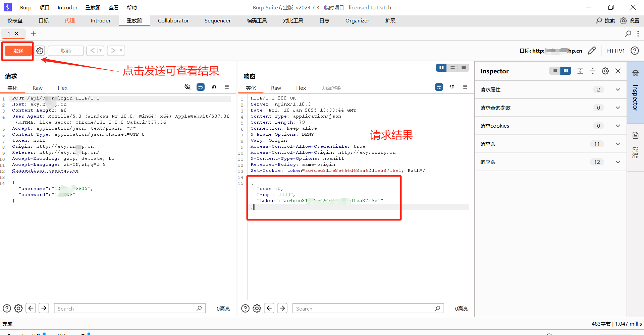
Task: Click the orange 发送 send button
Action: coord(18,51)
